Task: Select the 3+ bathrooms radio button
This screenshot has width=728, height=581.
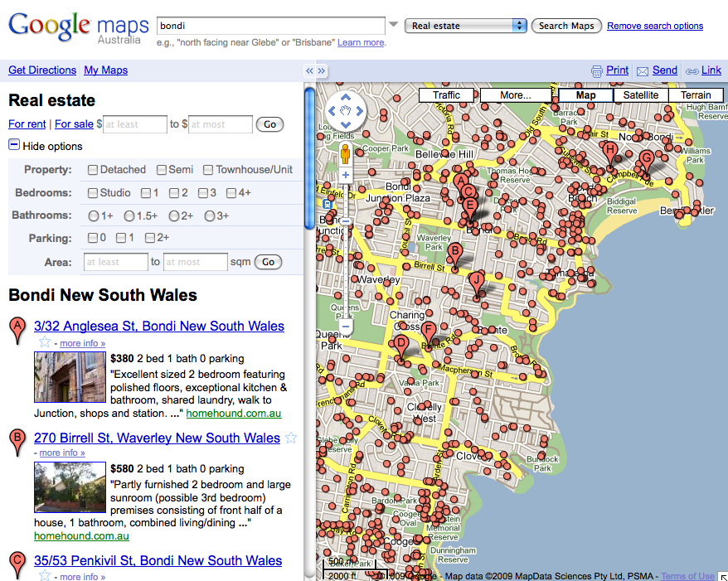Action: [x=210, y=215]
